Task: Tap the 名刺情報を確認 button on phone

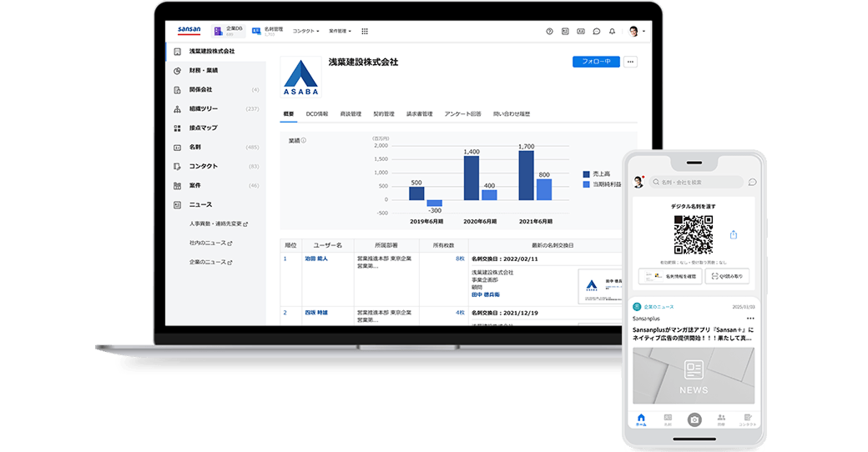Action: 670,276
